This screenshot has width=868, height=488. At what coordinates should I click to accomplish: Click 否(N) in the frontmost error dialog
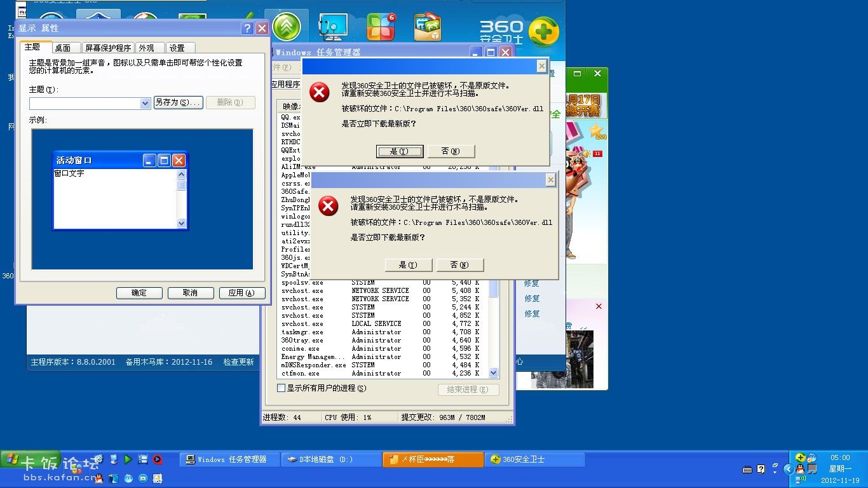pos(460,264)
